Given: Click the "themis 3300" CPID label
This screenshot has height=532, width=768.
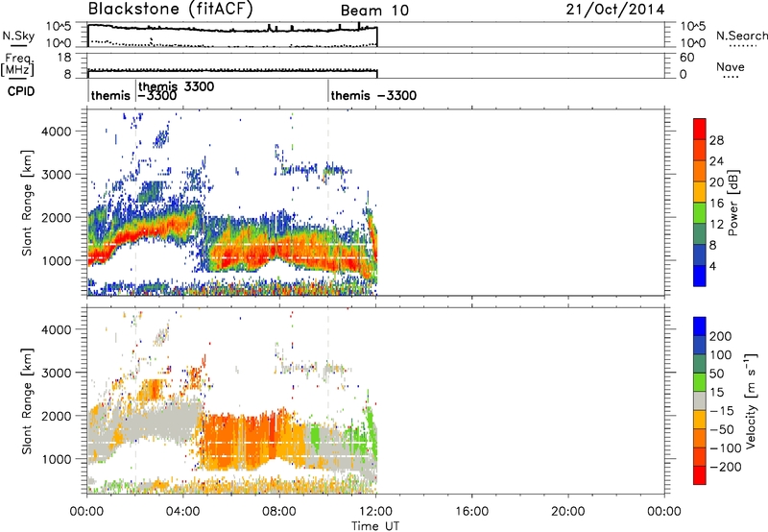Looking at the screenshot, I should pyautogui.click(x=177, y=86).
